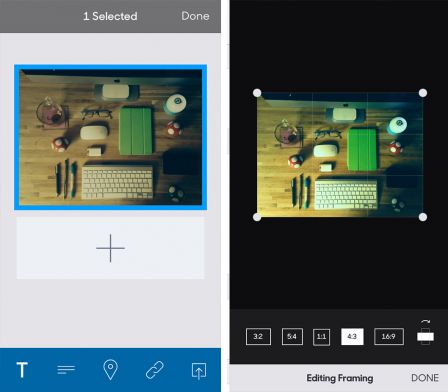Image resolution: width=448 pixels, height=392 pixels.
Task: Tap the share upload icon
Action: [199, 371]
